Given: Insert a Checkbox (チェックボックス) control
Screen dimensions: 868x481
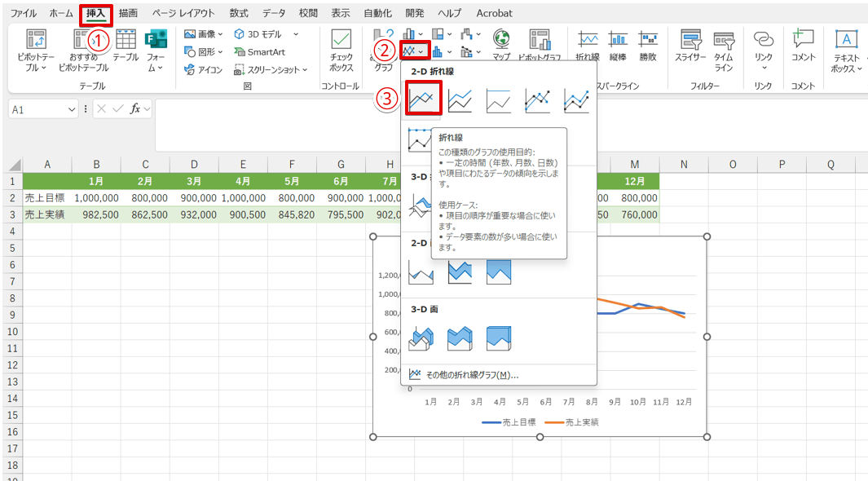Looking at the screenshot, I should pyautogui.click(x=341, y=51).
